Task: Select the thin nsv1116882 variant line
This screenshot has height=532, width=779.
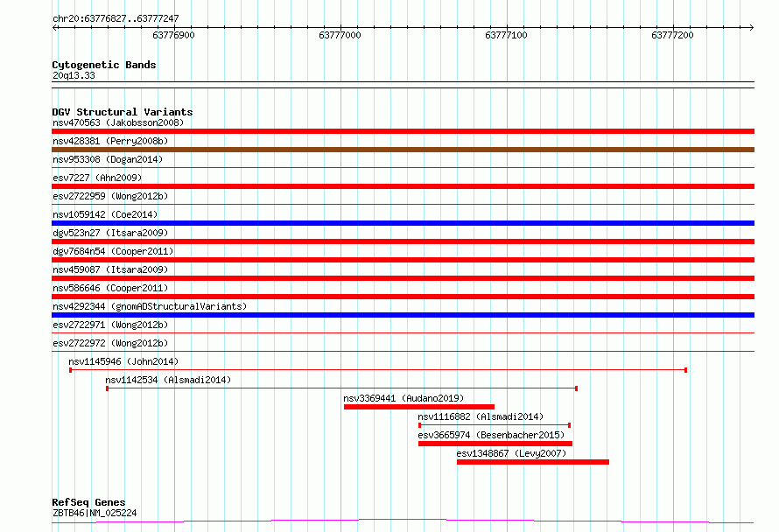Action: point(495,425)
